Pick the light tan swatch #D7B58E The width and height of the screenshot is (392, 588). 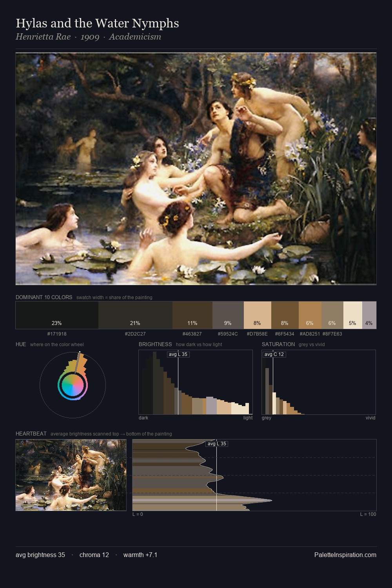coord(258,315)
